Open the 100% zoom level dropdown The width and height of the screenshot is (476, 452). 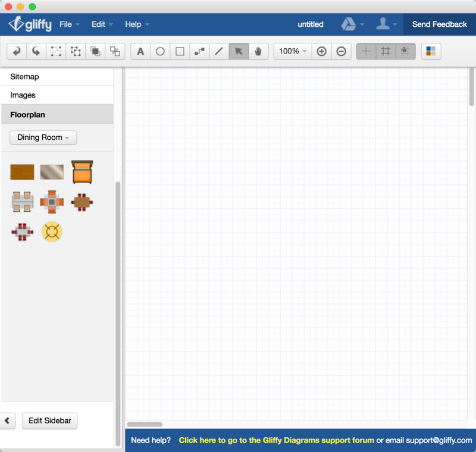(293, 51)
